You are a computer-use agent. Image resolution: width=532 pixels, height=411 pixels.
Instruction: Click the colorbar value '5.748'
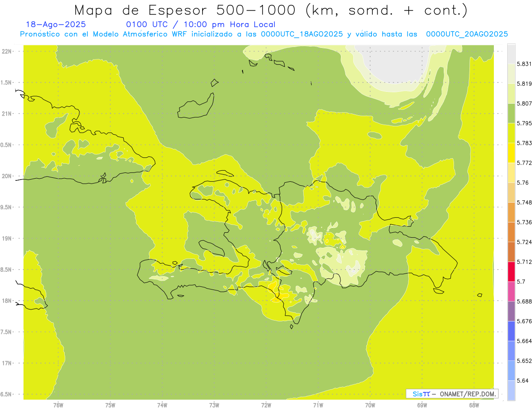pos(524,202)
